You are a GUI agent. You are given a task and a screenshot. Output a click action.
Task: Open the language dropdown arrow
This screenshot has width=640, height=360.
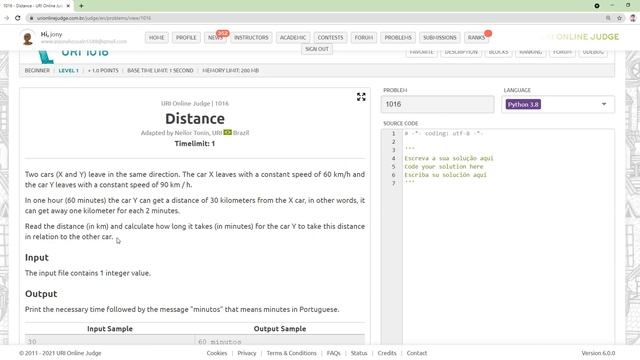(604, 104)
